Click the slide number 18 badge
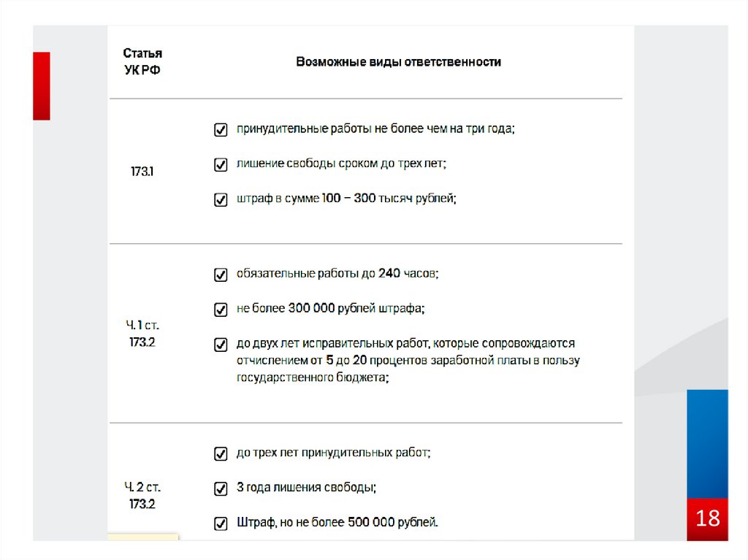 coord(707,519)
